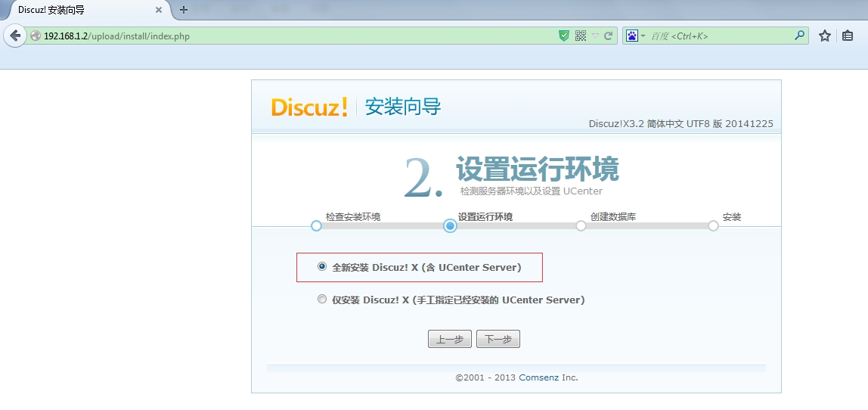Close the Discuz! 安装向导 tab
868x410 pixels.
click(x=158, y=10)
